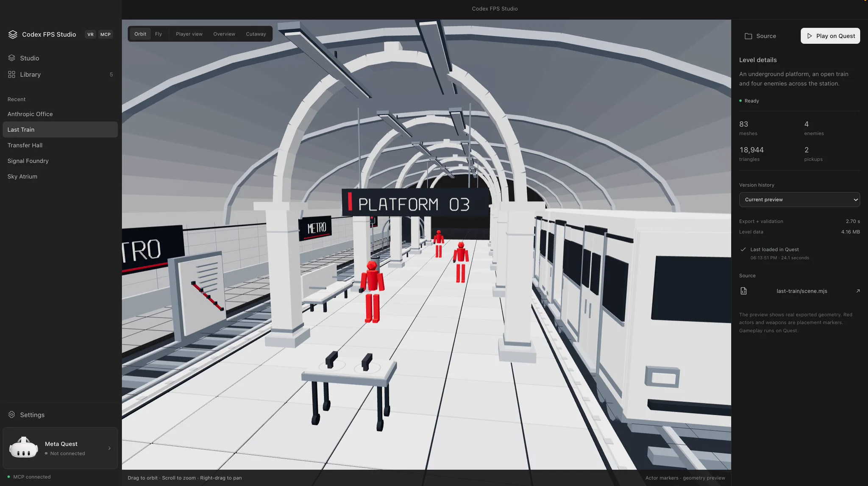Click Play on Quest button

(x=830, y=36)
